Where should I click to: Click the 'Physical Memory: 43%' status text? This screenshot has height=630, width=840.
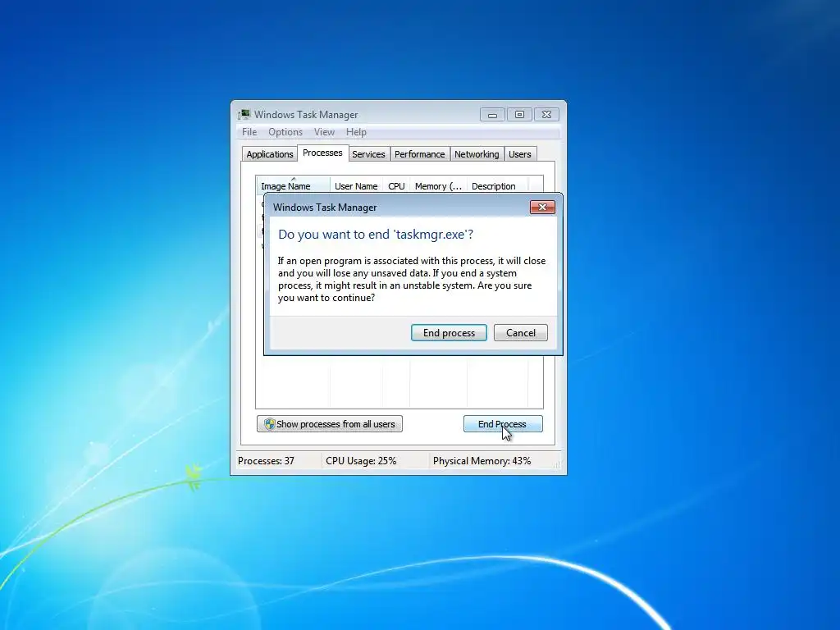482,461
